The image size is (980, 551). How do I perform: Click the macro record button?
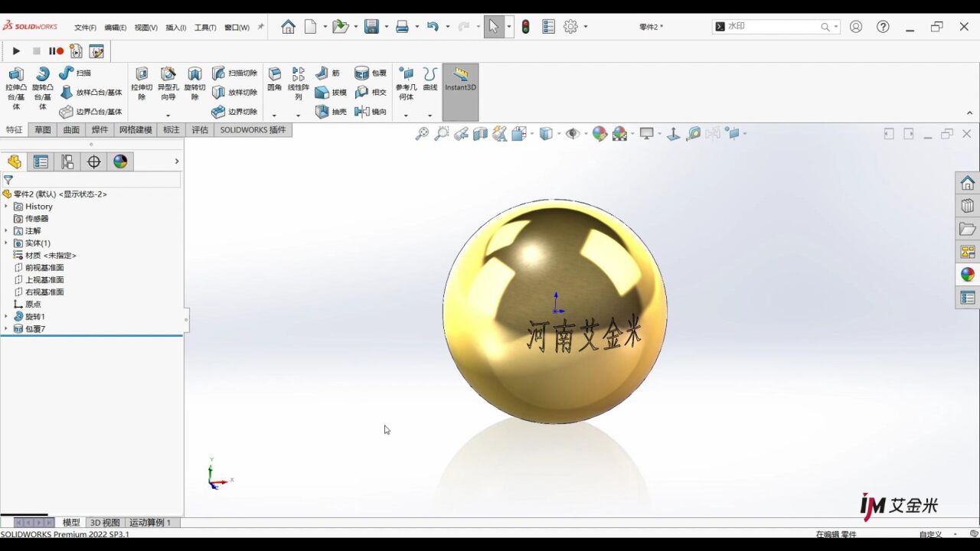pyautogui.click(x=56, y=51)
